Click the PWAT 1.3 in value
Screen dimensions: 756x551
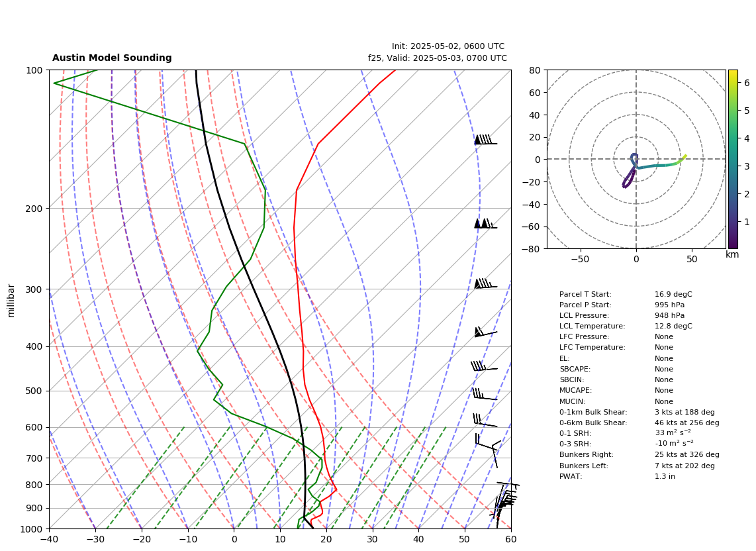(x=665, y=476)
